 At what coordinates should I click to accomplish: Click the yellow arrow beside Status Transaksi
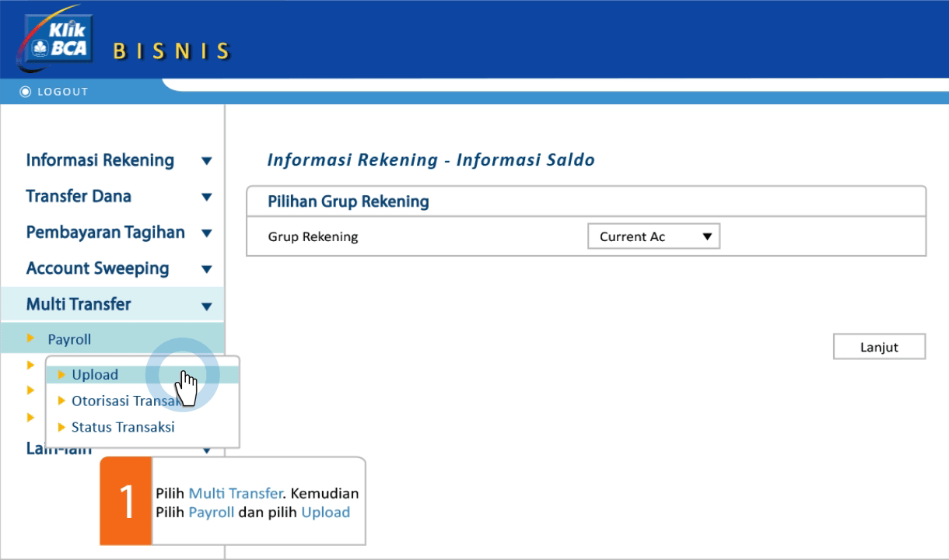pos(62,428)
